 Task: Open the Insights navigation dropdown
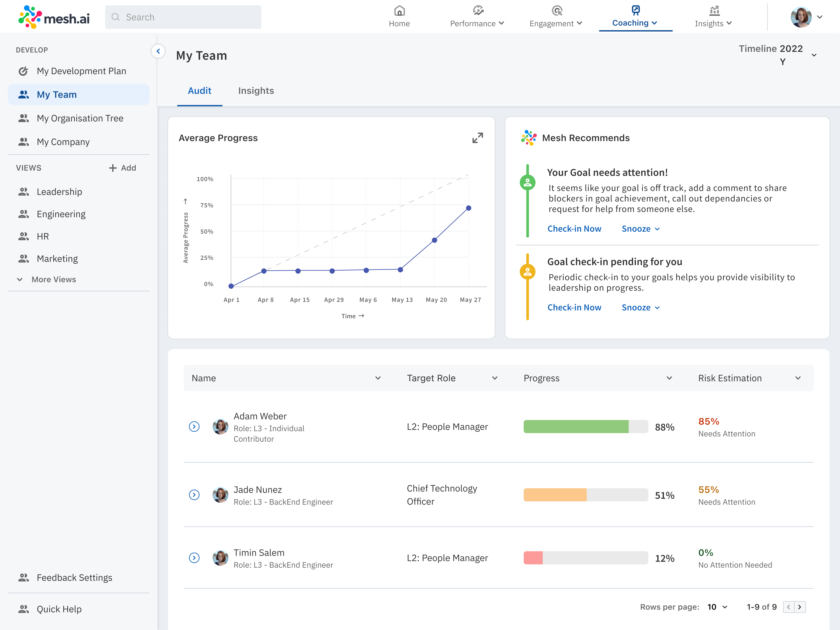tap(729, 23)
